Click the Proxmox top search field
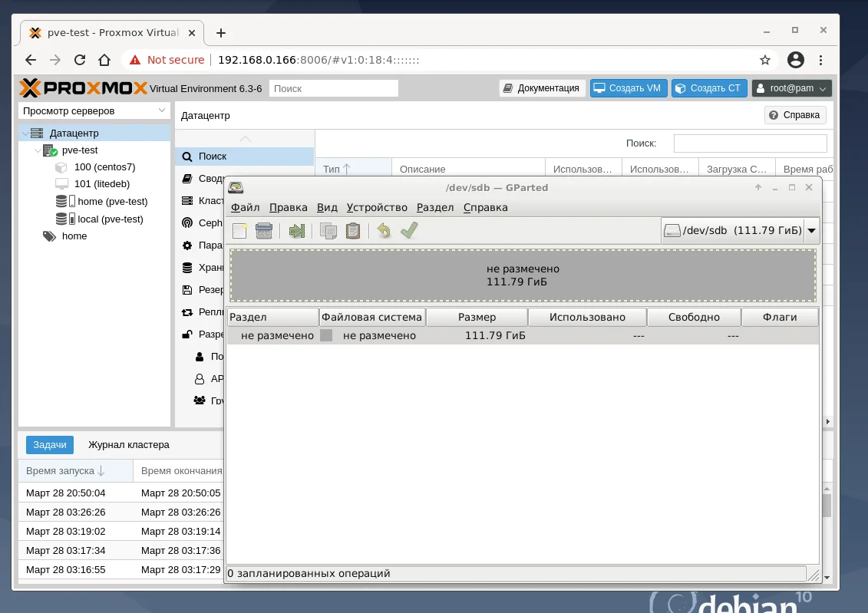Screen dimensions: 868x613 [333, 88]
